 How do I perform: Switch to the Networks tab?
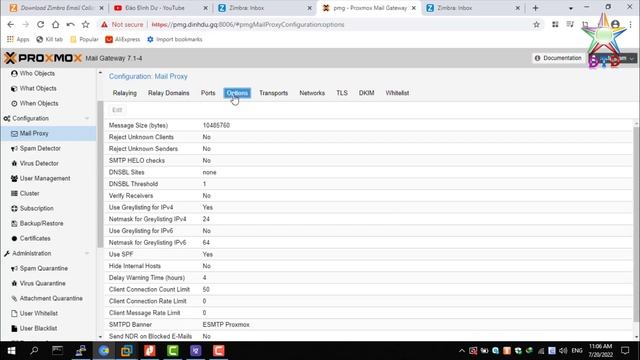click(x=312, y=93)
